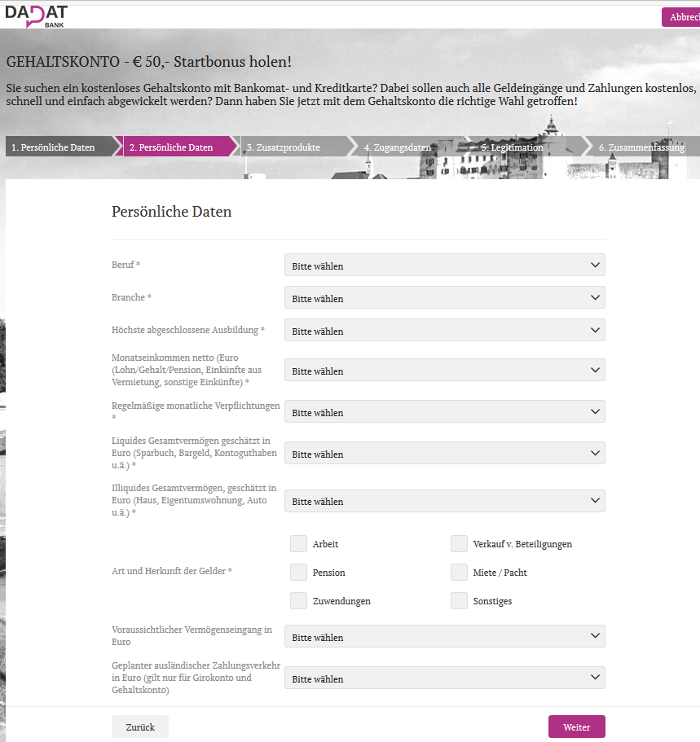The image size is (700, 742).
Task: Expand the Höchste abgeschlossene Ausbildung dropdown
Action: pyautogui.click(x=444, y=331)
